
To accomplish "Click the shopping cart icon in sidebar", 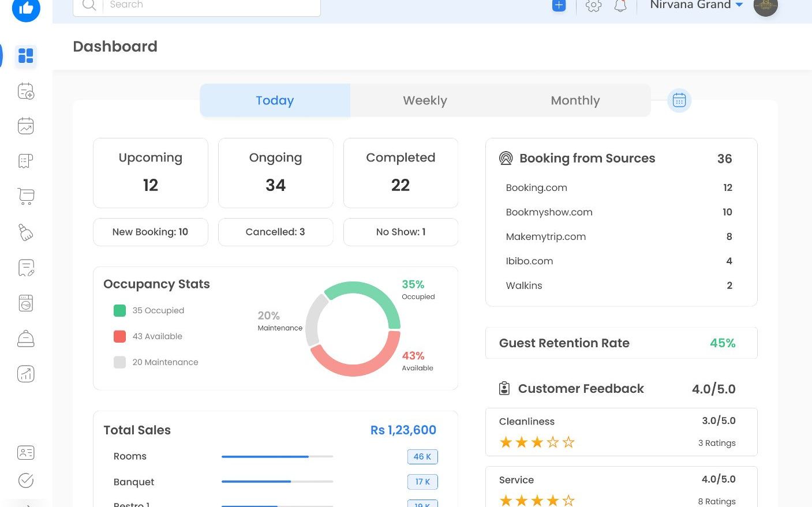I will tap(26, 197).
